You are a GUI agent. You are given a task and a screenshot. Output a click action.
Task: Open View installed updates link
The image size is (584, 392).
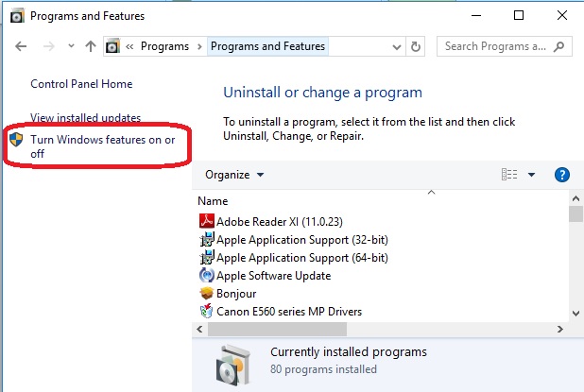click(x=85, y=118)
